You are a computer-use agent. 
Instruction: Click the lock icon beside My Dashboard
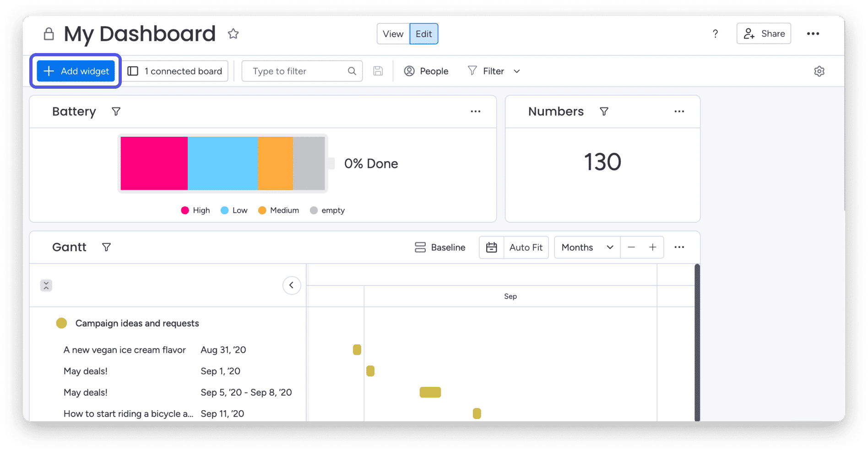(49, 34)
